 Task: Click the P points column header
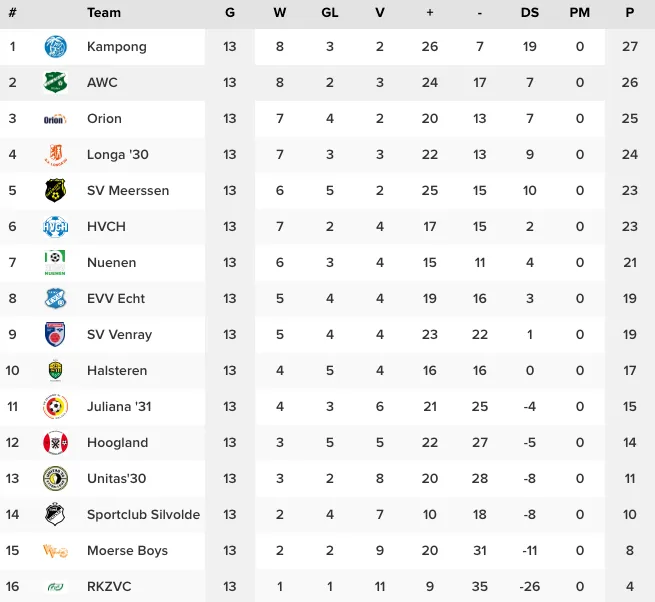(630, 13)
